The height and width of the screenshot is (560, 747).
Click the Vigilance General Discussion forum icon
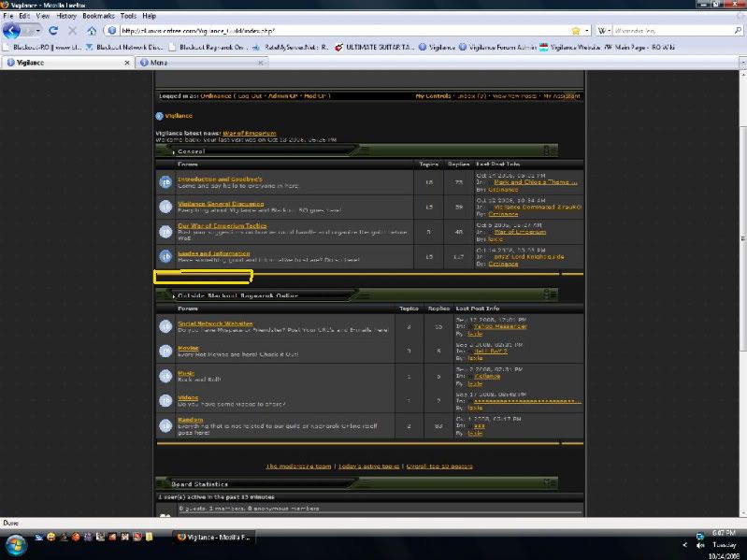[x=165, y=207]
